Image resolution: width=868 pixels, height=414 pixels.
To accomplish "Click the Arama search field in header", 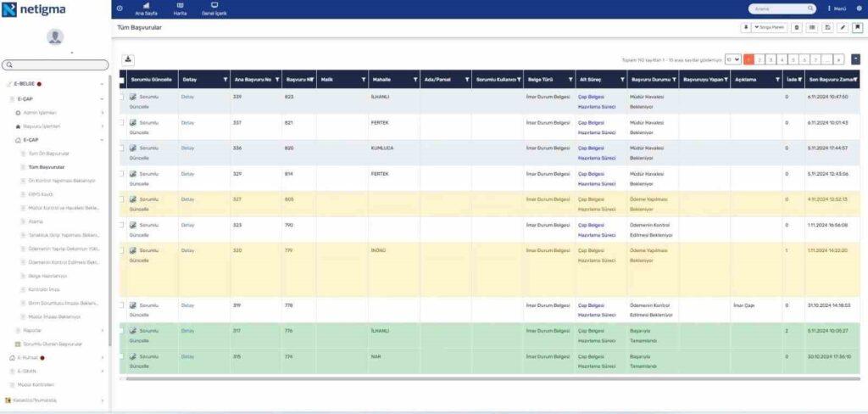I will pos(776,8).
